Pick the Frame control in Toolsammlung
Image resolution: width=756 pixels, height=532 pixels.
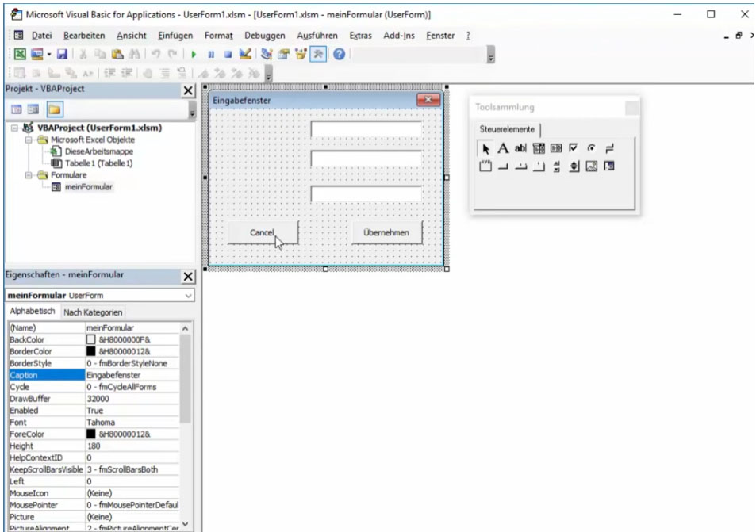(485, 166)
